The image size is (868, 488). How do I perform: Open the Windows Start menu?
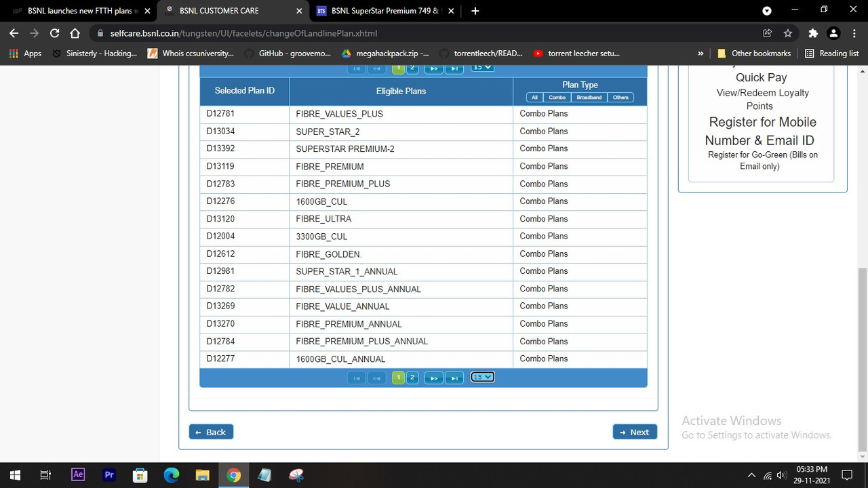click(15, 475)
